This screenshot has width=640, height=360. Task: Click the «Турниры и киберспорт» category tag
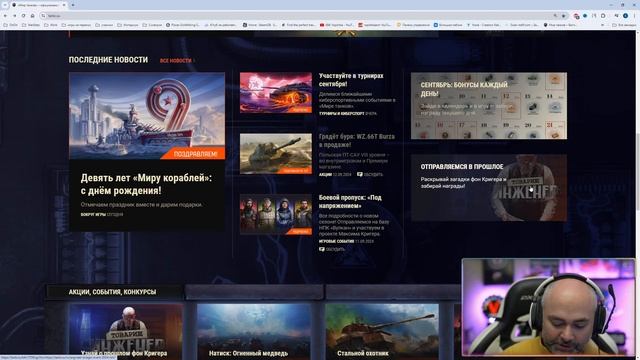point(341,113)
